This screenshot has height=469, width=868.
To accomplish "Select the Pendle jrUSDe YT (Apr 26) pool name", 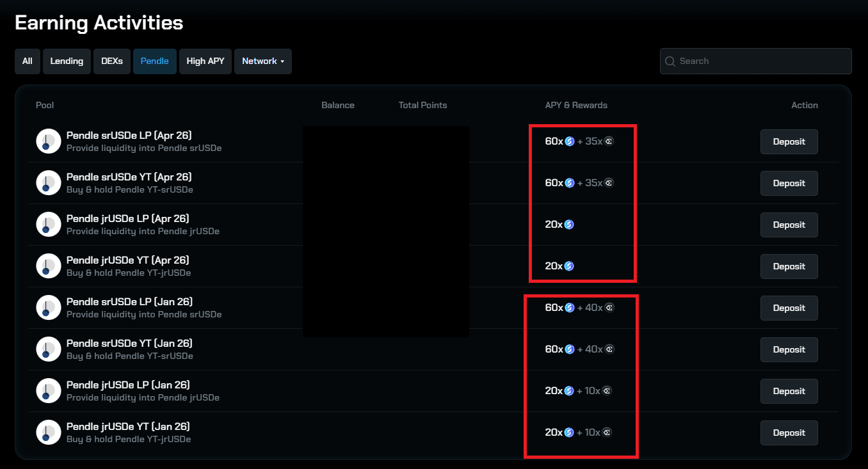I will (128, 260).
